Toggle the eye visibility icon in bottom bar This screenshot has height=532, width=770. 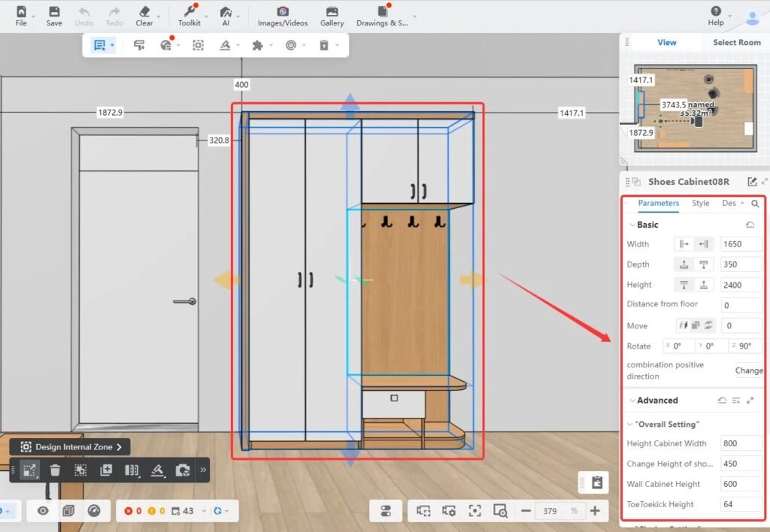pyautogui.click(x=44, y=511)
